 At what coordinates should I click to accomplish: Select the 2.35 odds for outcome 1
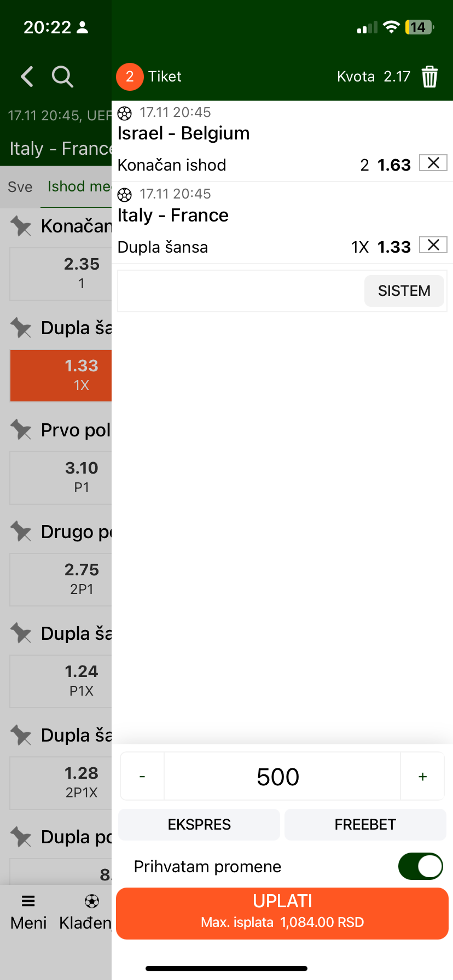(61, 273)
